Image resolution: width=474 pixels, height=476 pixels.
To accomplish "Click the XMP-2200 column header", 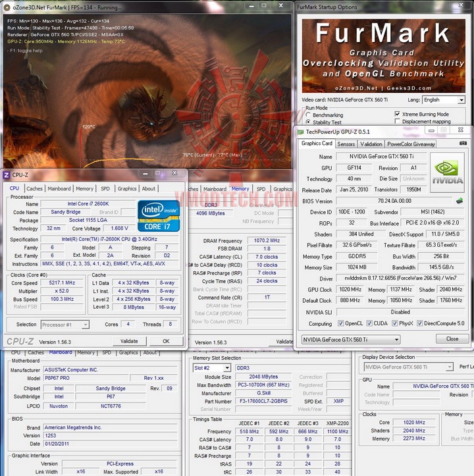I will (337, 423).
